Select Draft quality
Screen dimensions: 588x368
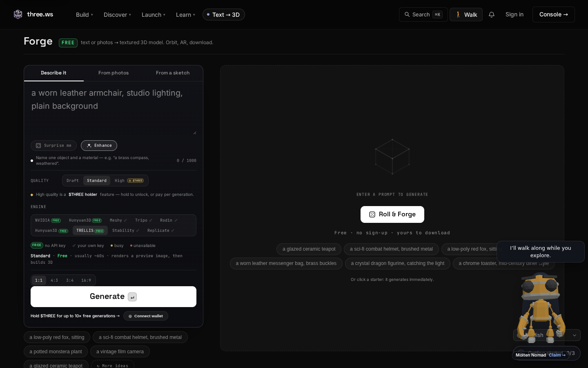[73, 181]
